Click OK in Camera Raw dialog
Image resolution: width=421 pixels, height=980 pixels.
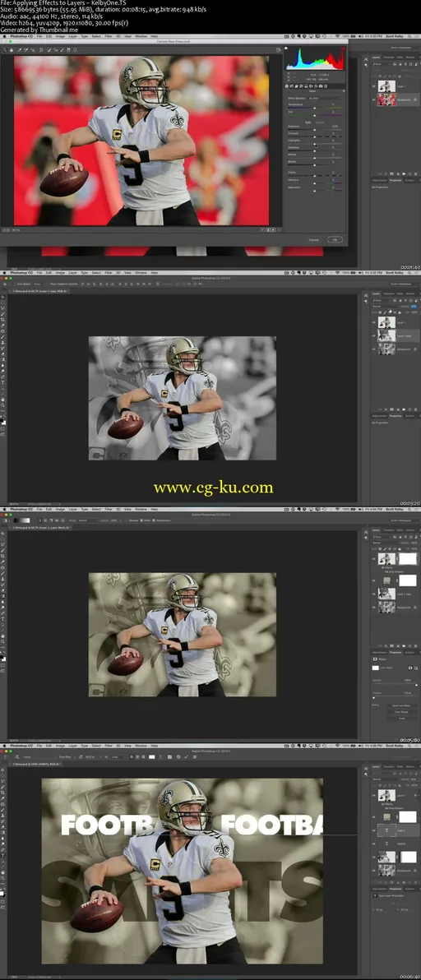coord(335,239)
